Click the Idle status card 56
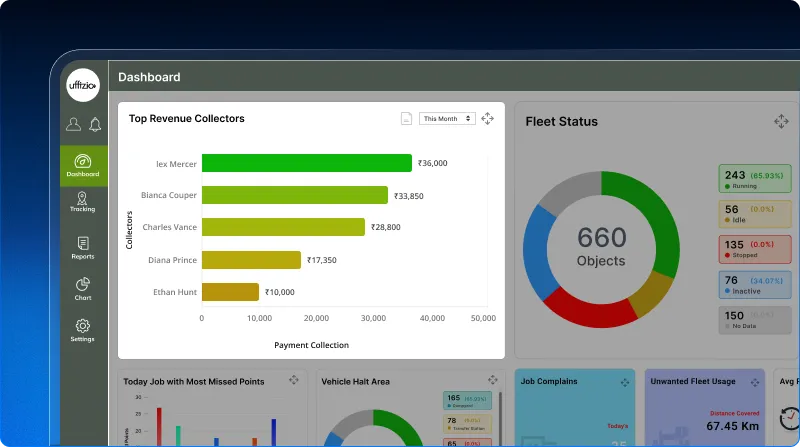 point(755,214)
